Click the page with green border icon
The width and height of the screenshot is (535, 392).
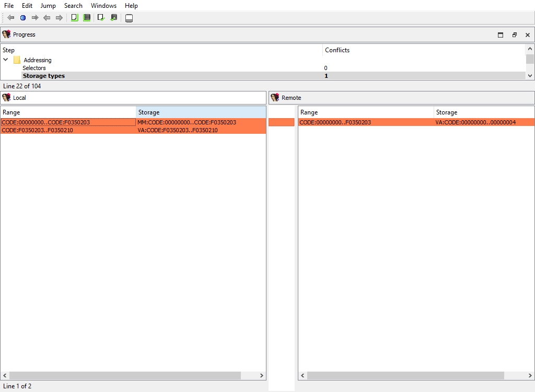[74, 18]
